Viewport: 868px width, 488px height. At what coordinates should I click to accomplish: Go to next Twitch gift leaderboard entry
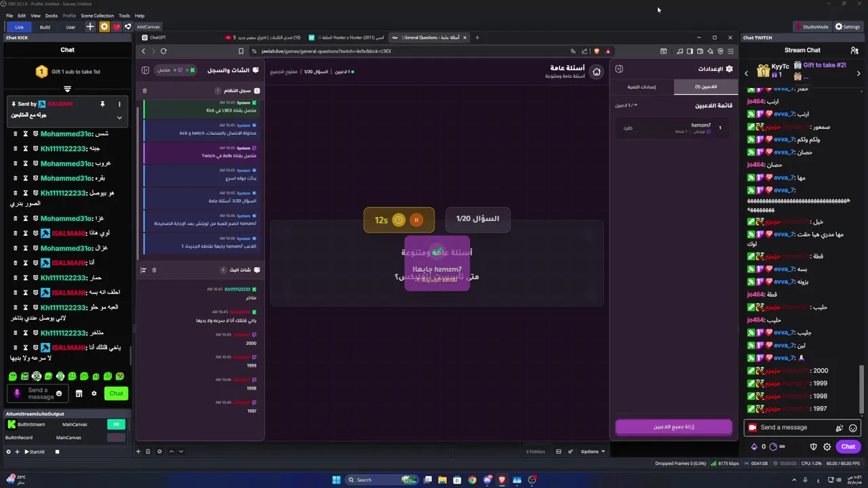(x=859, y=73)
